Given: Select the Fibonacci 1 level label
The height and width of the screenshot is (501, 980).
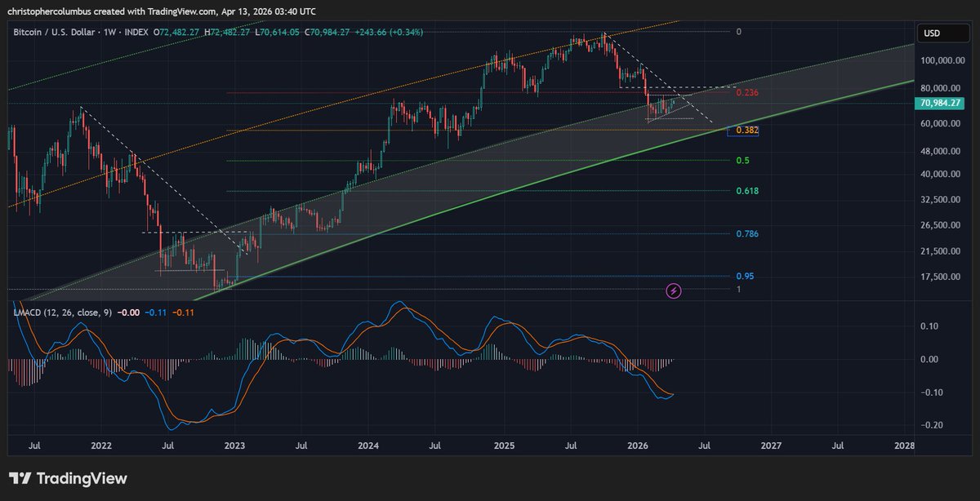Looking at the screenshot, I should pos(738,290).
